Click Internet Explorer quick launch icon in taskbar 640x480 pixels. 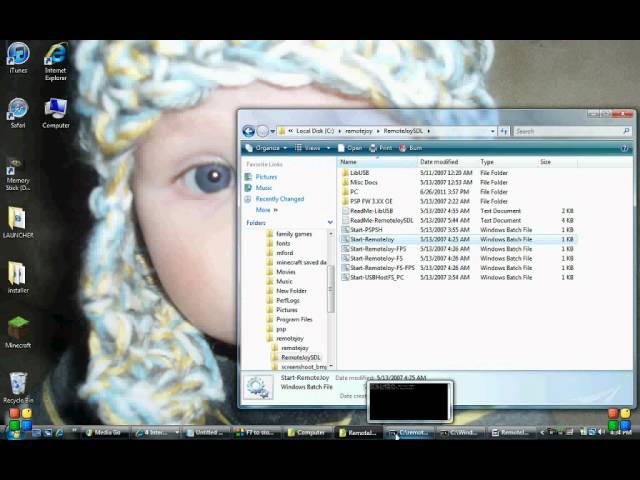[59, 433]
